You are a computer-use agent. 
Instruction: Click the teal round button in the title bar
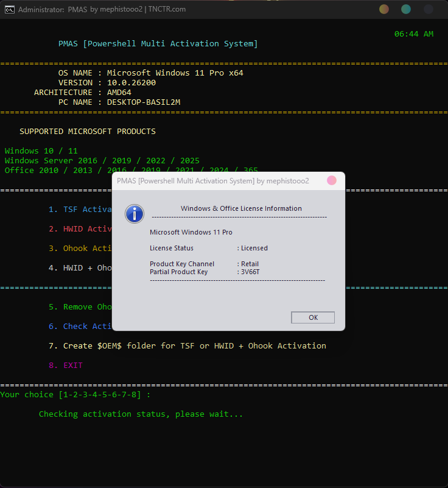click(406, 9)
